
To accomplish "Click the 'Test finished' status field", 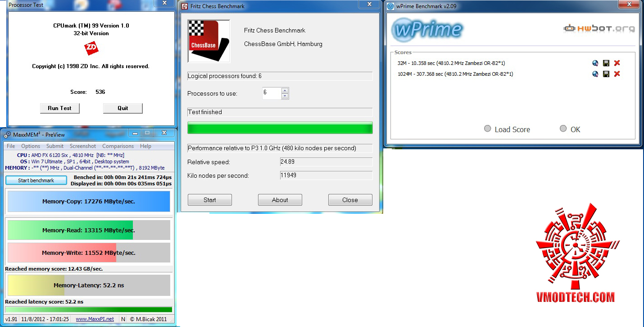I will pyautogui.click(x=280, y=112).
